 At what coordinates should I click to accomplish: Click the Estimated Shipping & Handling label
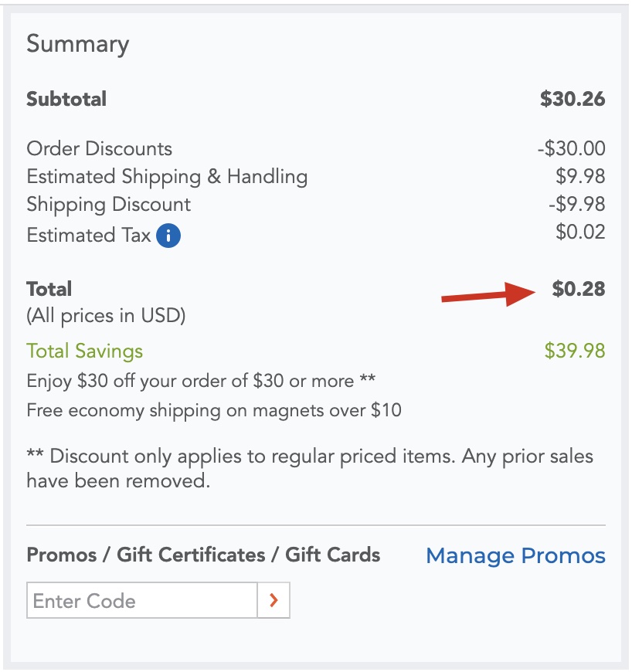167,176
